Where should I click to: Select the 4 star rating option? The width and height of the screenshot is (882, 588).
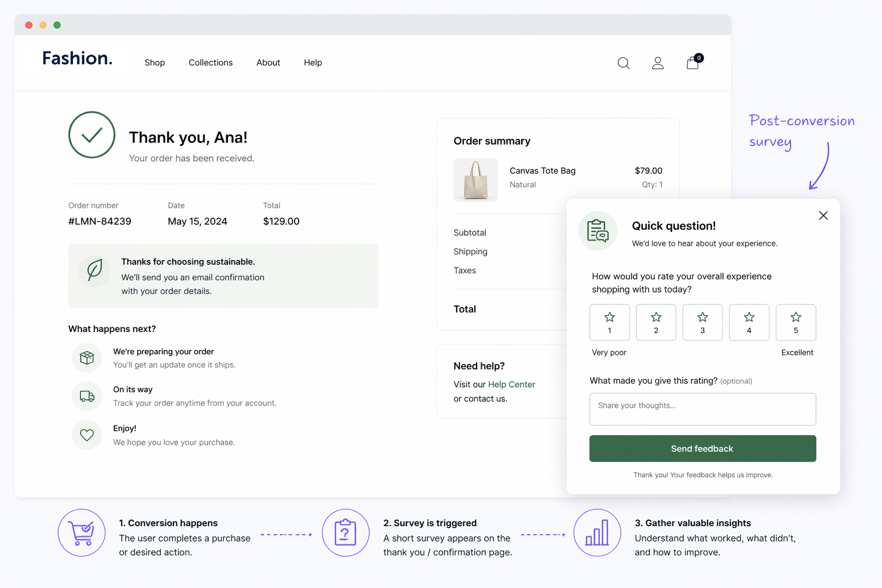coord(749,322)
